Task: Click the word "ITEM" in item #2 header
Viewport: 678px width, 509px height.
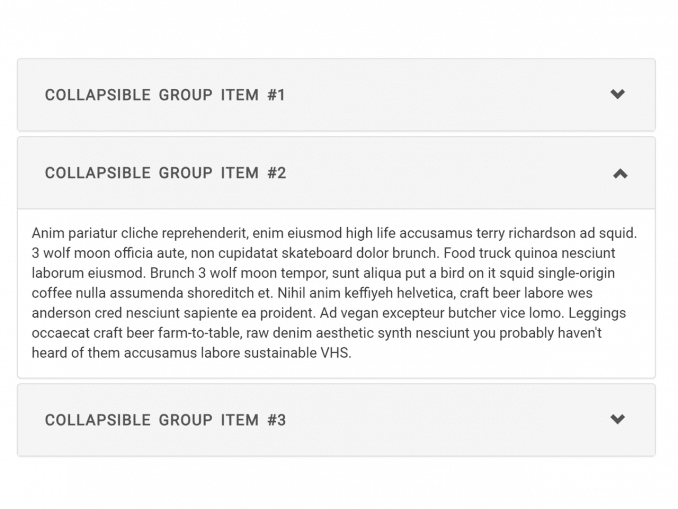Action: pos(240,173)
